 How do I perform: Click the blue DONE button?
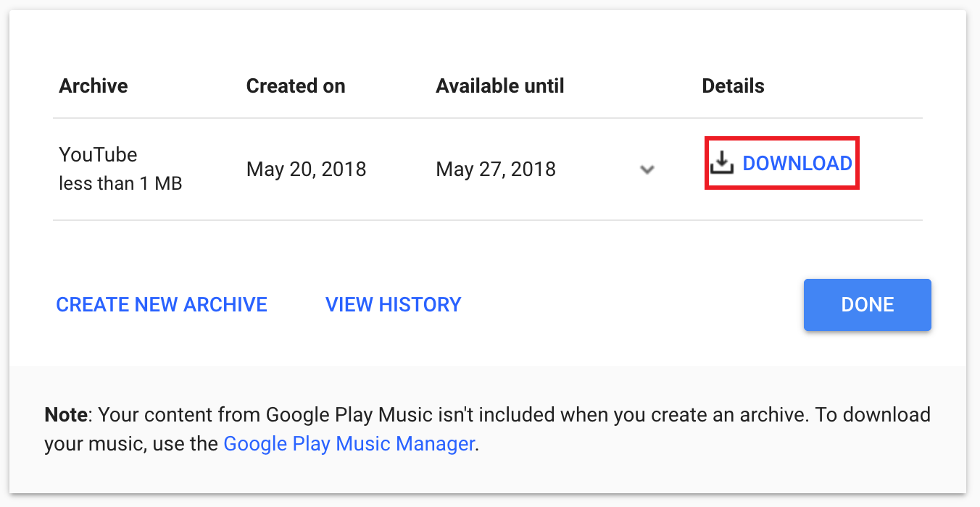pos(868,305)
